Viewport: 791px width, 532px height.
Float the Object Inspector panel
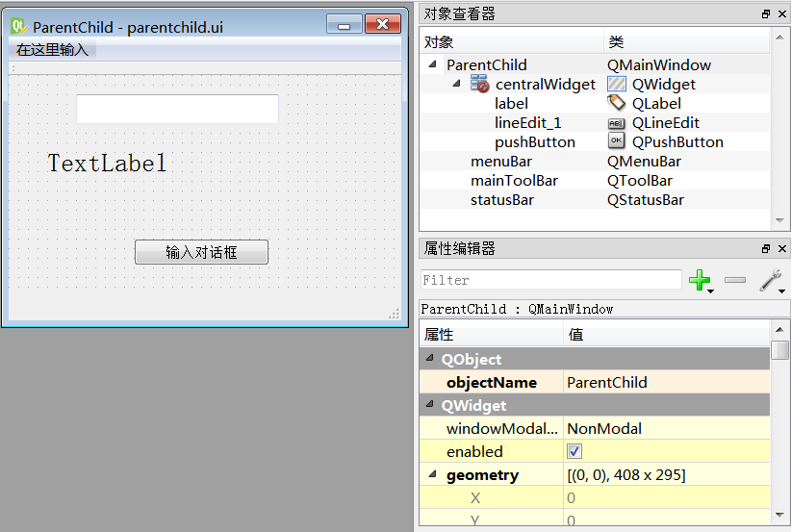tap(766, 14)
